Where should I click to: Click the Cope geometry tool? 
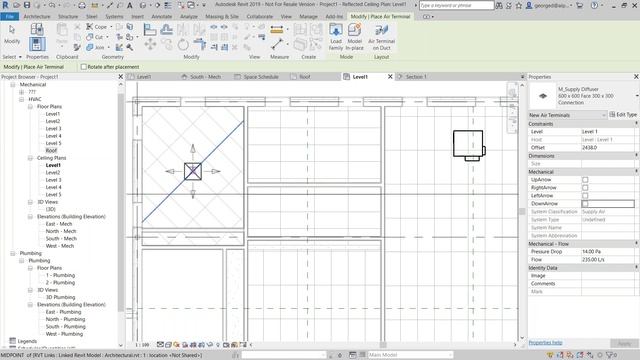click(97, 27)
